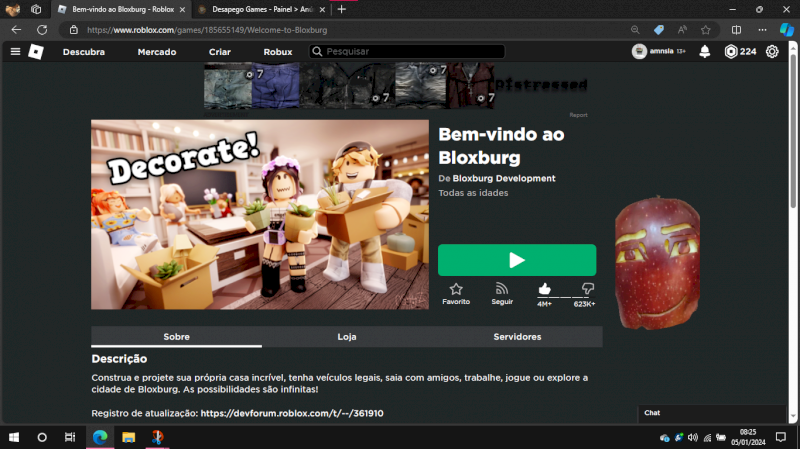Image resolution: width=800 pixels, height=449 pixels.
Task: Open Criar in navigation bar
Action: point(219,52)
